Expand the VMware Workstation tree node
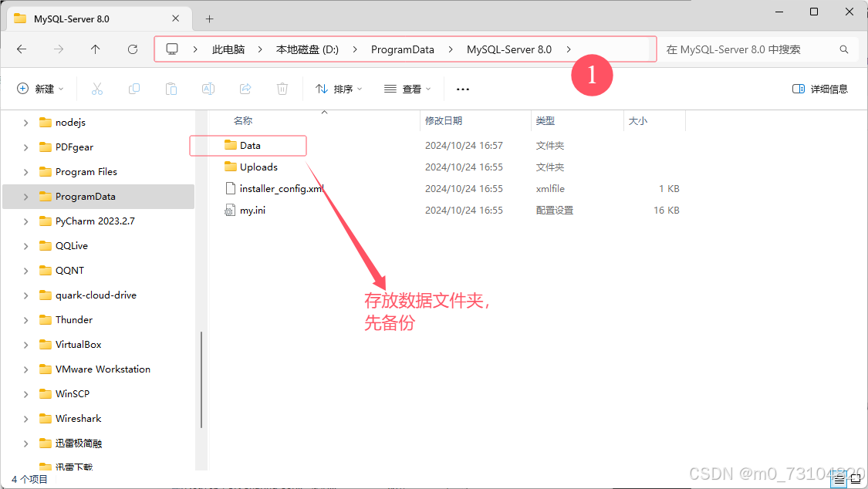Viewport: 868px width, 489px height. click(x=25, y=369)
